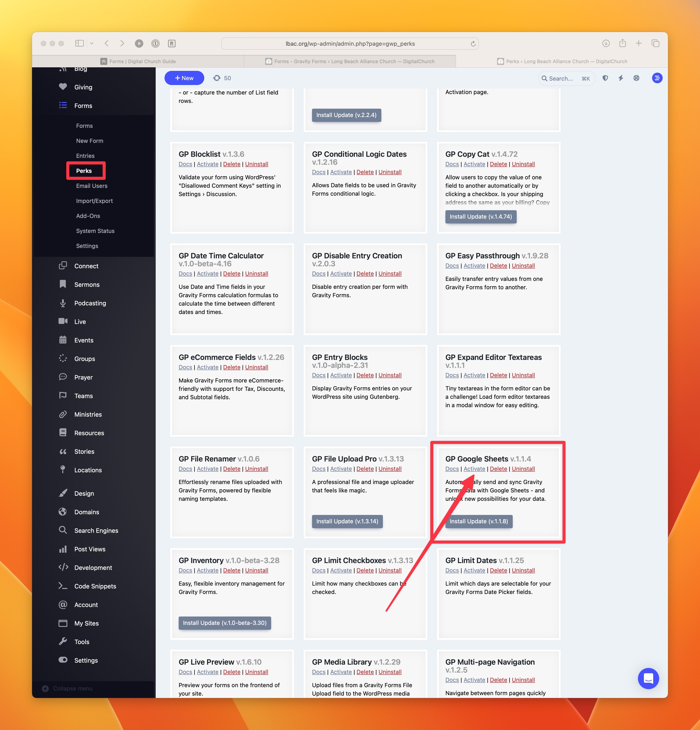
Task: Go forward with the Safari forward arrow
Action: [122, 43]
